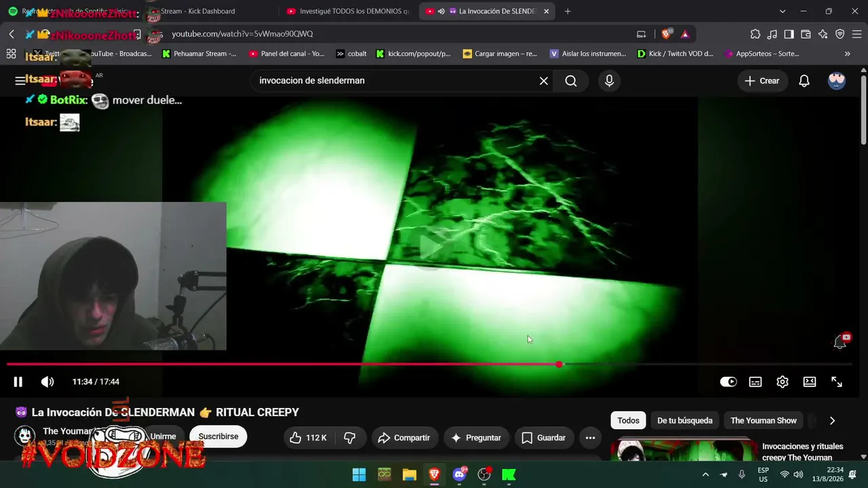Open Brave Shields lion icon

coord(667,34)
